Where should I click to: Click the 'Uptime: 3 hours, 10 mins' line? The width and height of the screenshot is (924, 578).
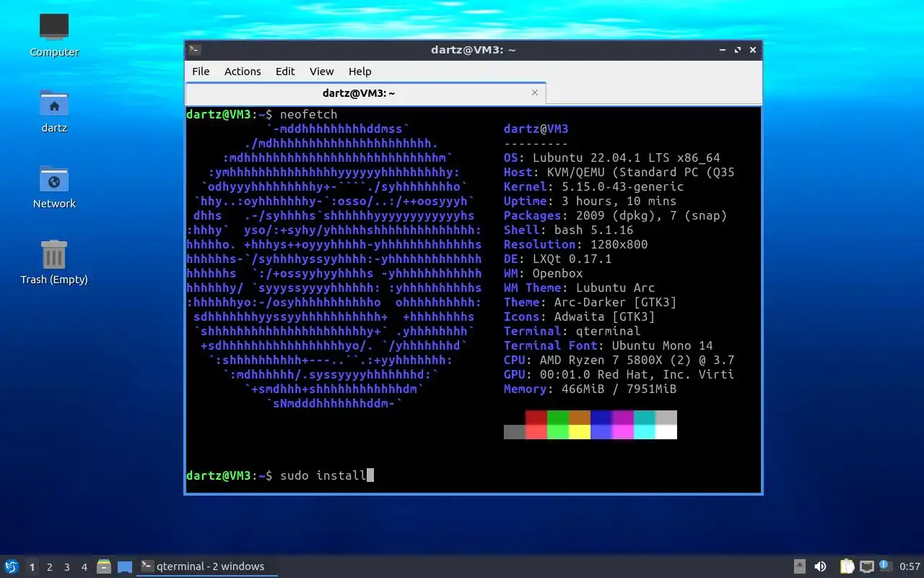(590, 201)
